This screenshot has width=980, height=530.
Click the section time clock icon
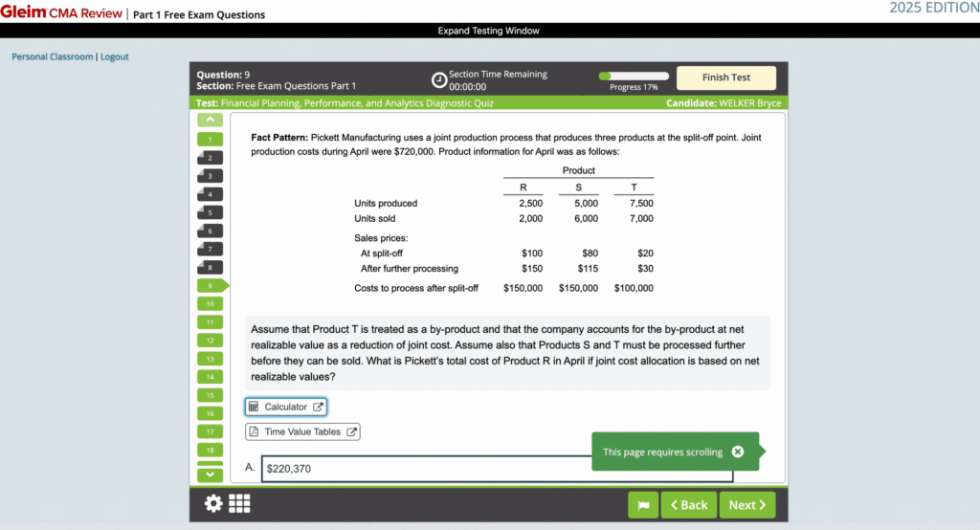439,80
